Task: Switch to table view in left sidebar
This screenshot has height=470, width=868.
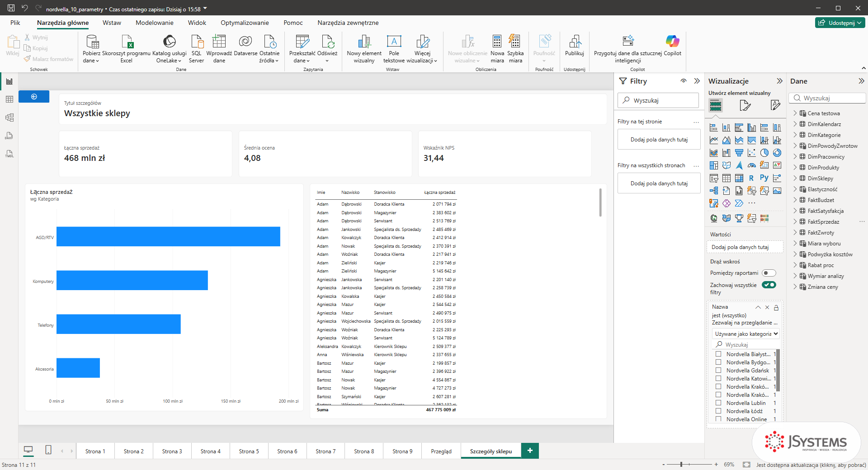Action: (x=9, y=99)
